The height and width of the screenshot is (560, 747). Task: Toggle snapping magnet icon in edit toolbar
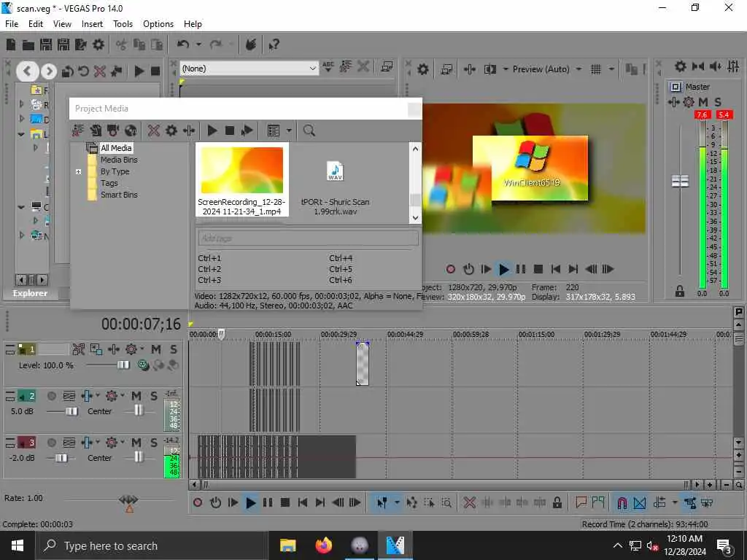622,502
